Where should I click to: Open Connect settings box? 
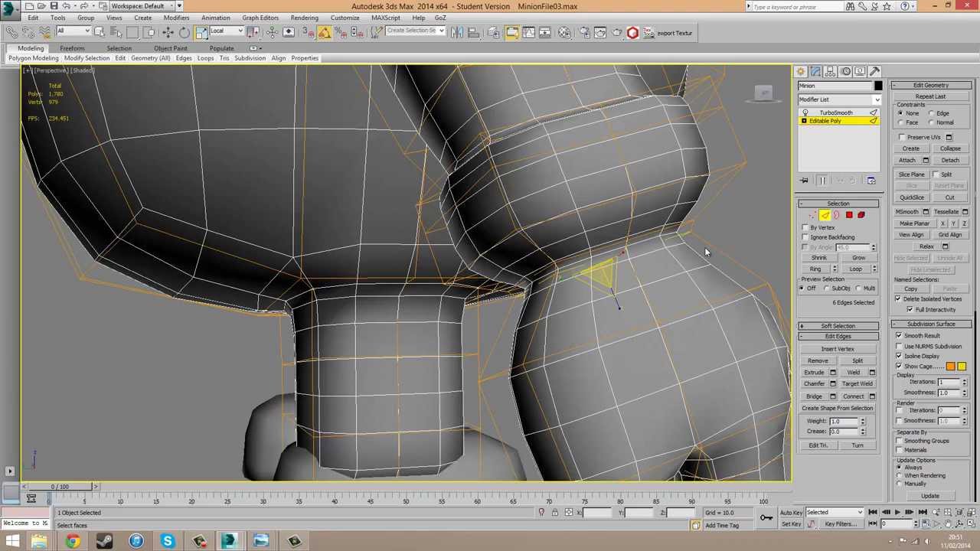pos(872,396)
